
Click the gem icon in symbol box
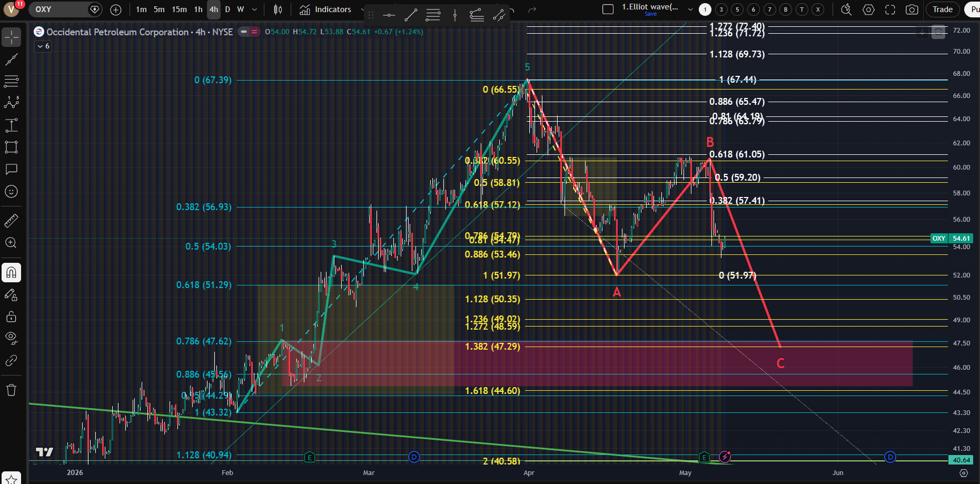pyautogui.click(x=94, y=9)
